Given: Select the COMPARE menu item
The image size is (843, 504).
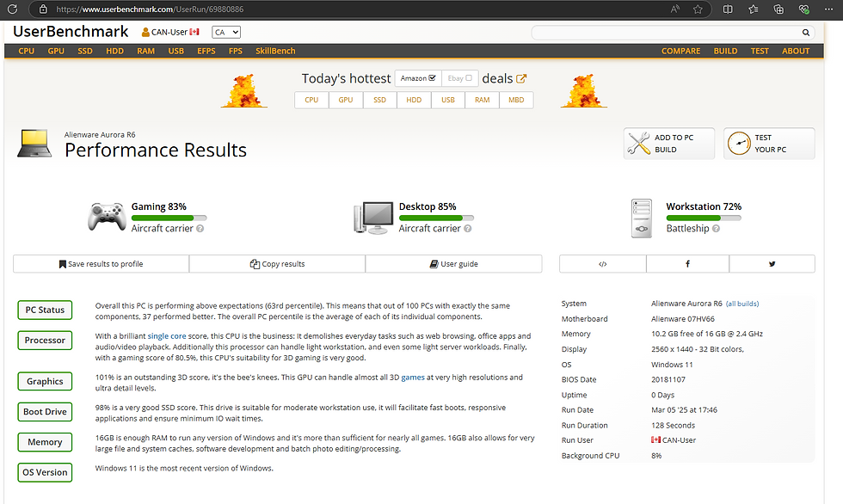Looking at the screenshot, I should pos(680,51).
